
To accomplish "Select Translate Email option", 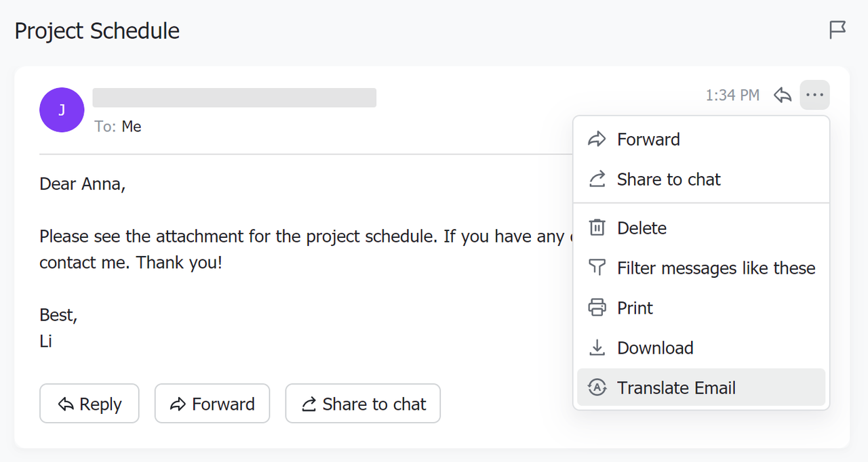I will pyautogui.click(x=676, y=388).
